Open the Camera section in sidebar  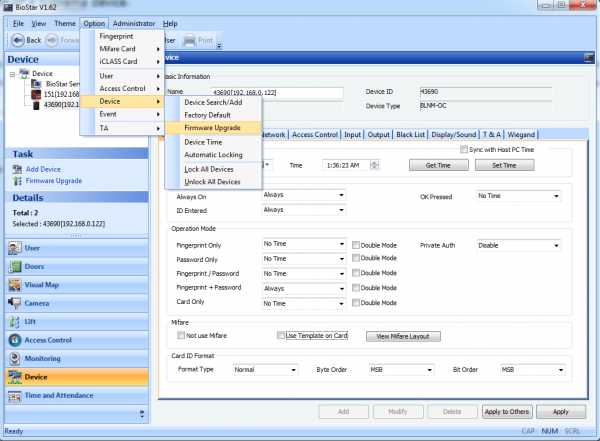point(36,303)
